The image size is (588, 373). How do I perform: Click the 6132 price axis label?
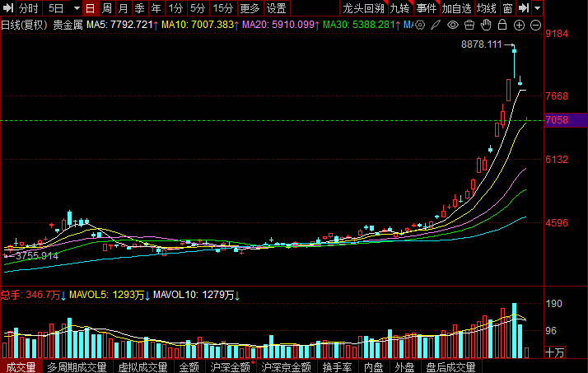click(x=557, y=160)
